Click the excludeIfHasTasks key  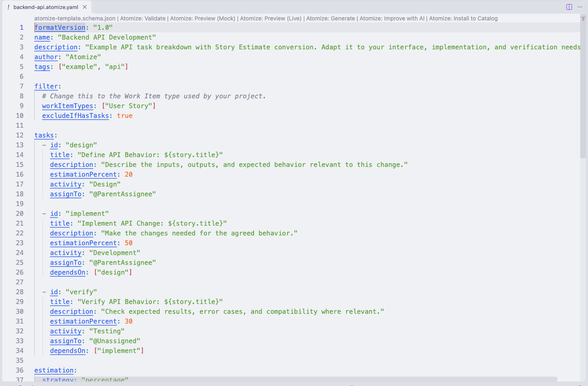pyautogui.click(x=76, y=115)
